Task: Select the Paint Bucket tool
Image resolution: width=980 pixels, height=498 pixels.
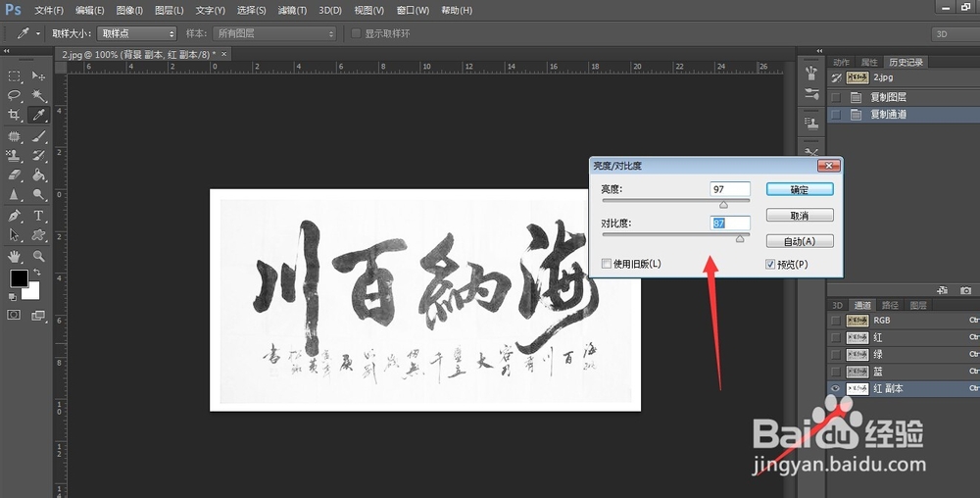Action: coord(39,174)
